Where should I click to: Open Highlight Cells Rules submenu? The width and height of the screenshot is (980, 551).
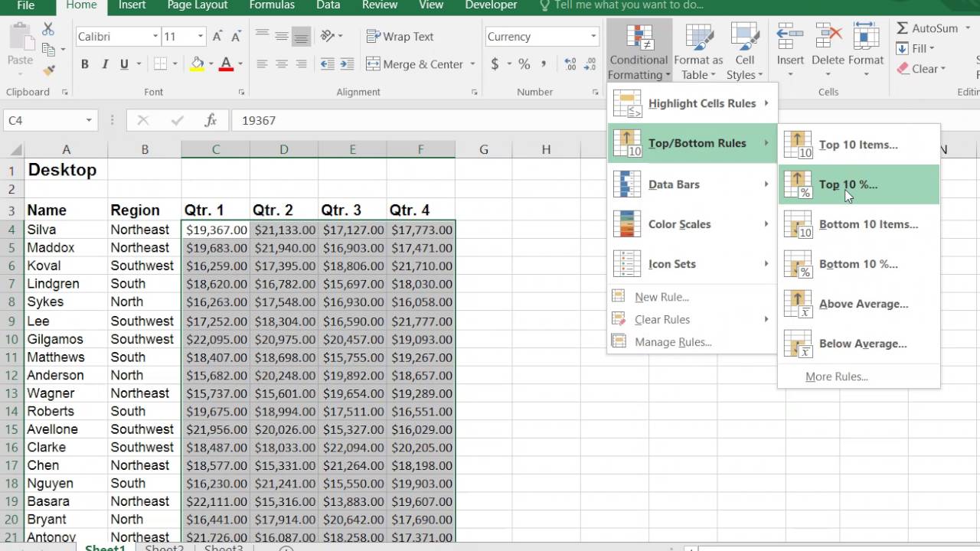tap(692, 103)
